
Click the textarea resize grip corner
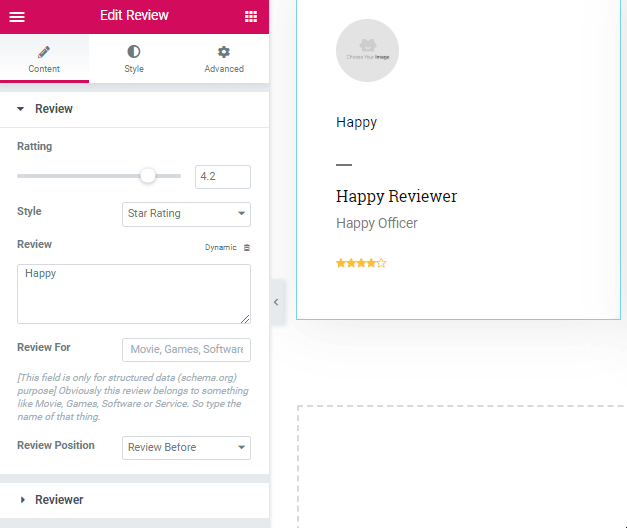click(x=246, y=319)
